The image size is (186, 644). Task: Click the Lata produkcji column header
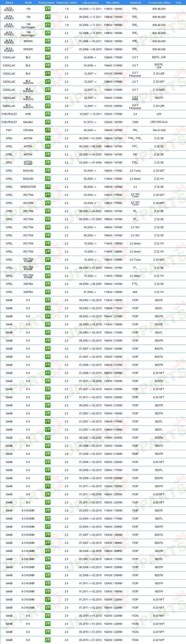click(x=90, y=3)
